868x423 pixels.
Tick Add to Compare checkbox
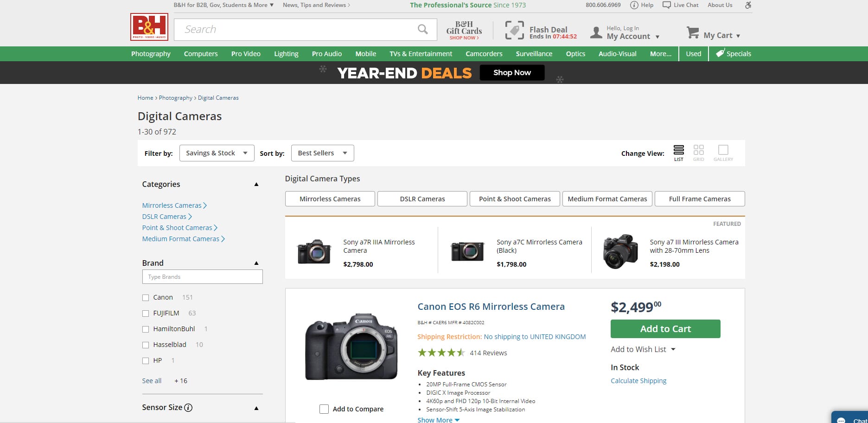pyautogui.click(x=324, y=409)
